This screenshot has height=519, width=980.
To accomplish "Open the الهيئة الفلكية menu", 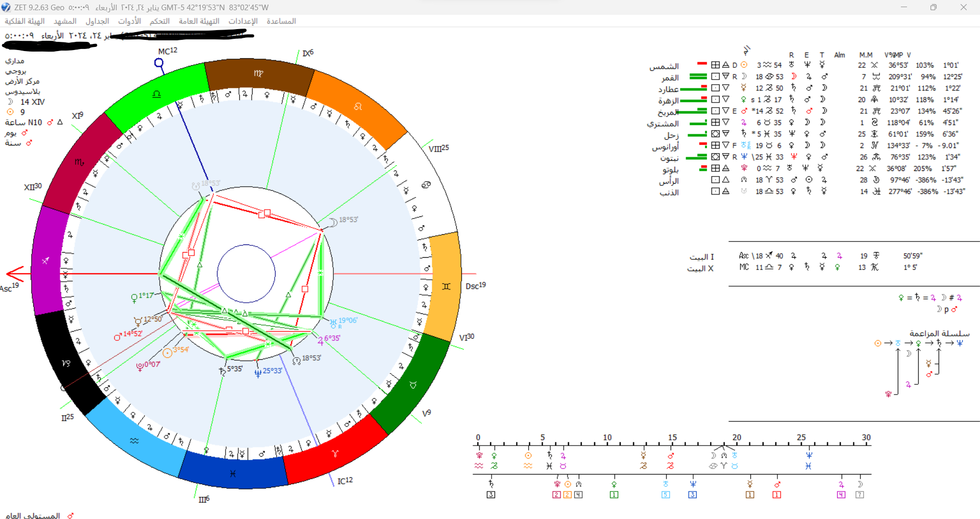I will pyautogui.click(x=24, y=21).
